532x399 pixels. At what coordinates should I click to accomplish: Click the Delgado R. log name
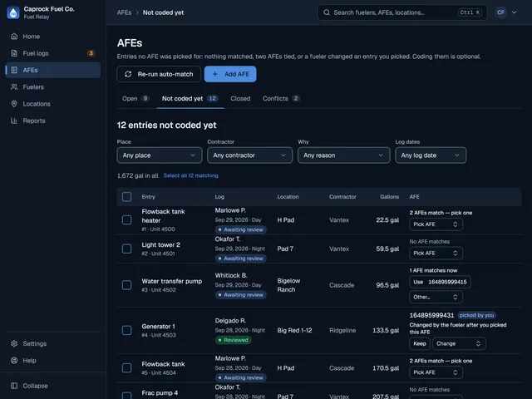[230, 321]
